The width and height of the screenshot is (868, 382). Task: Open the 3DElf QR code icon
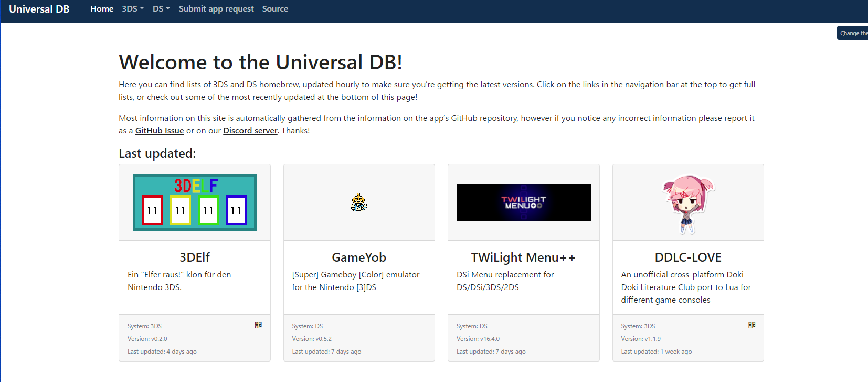point(258,325)
